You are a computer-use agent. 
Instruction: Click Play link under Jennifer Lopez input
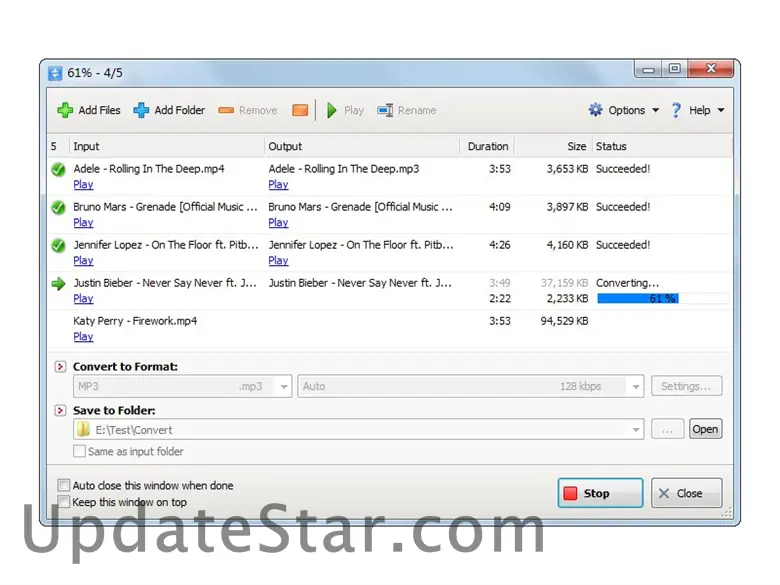click(83, 260)
